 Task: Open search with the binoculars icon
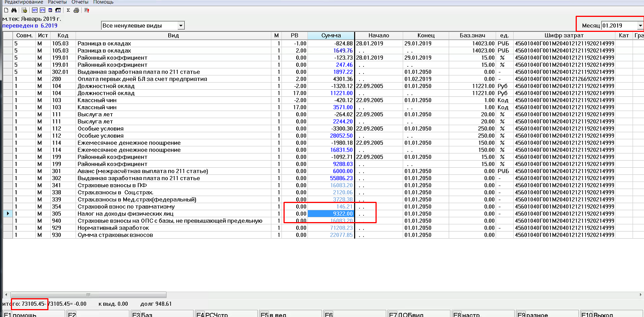[14, 10]
